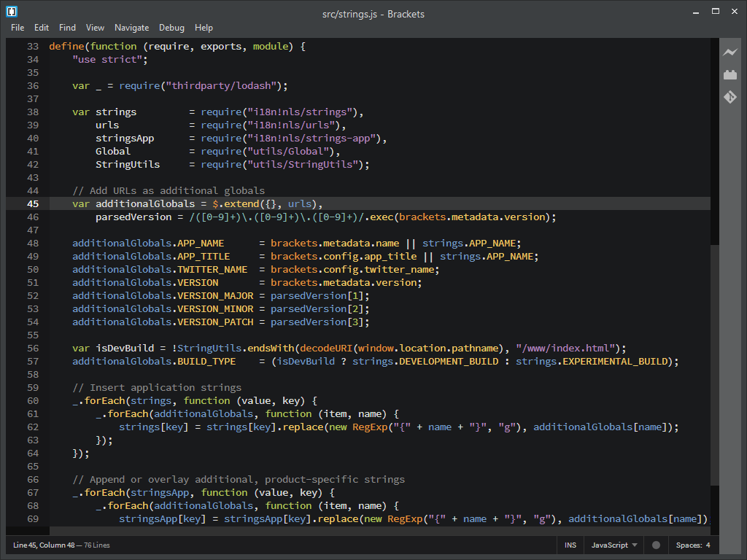Click line number 67 in gutter

tap(32, 492)
